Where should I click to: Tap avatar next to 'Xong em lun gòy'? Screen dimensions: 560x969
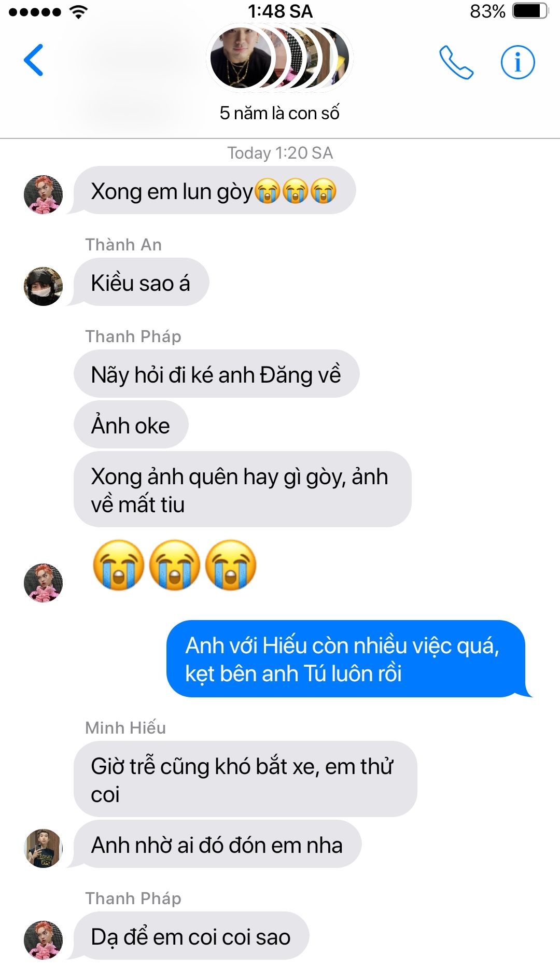(x=44, y=194)
